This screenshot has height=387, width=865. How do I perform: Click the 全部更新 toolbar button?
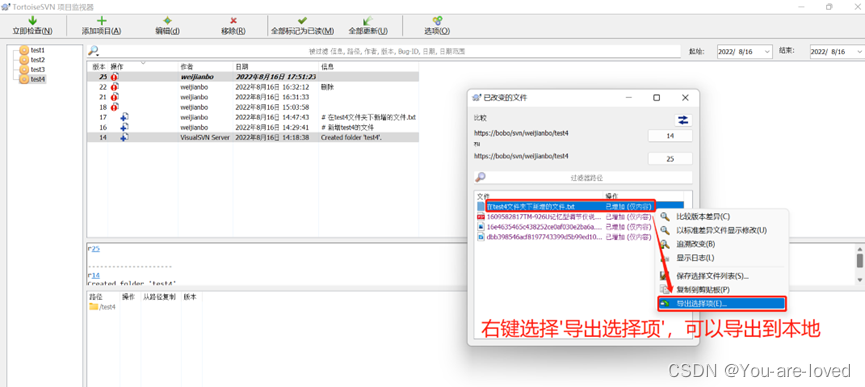(x=368, y=25)
